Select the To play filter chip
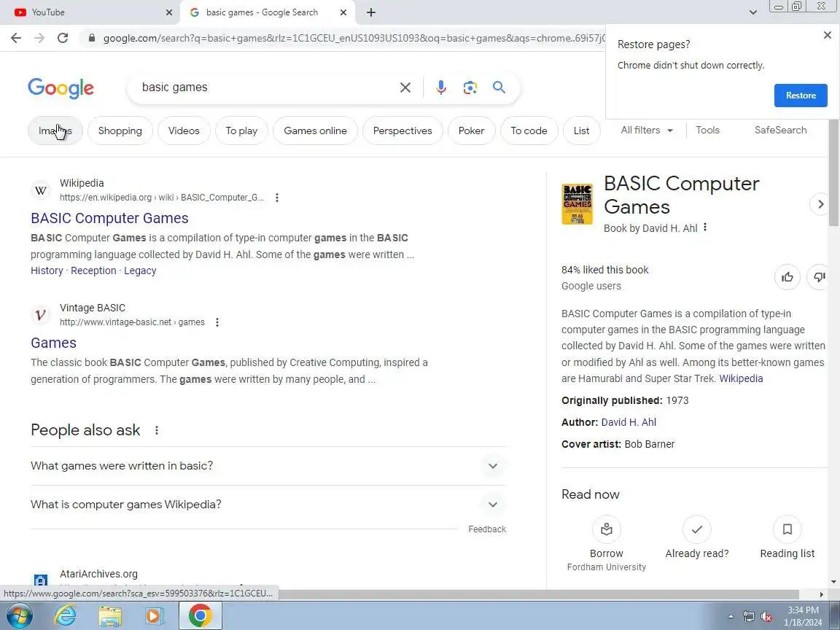 tap(241, 131)
